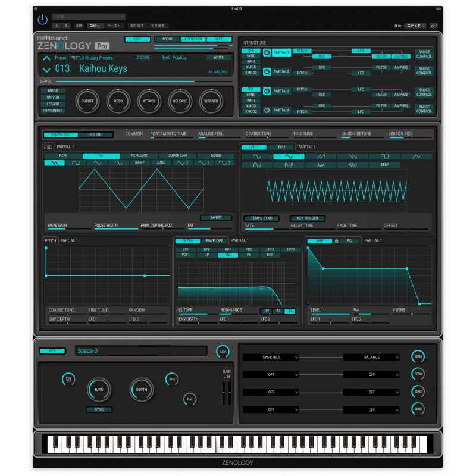Choose the LFO triangle wave shape
476x476 pixels.
tap(289, 156)
